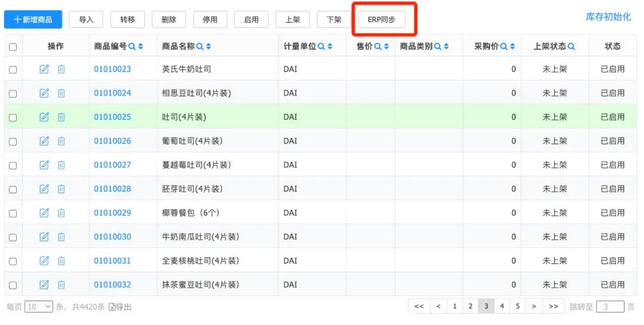Viewport: 644px width, 325px height.
Task: Click edit icon for 葡萄吐司 row
Action: point(44,141)
